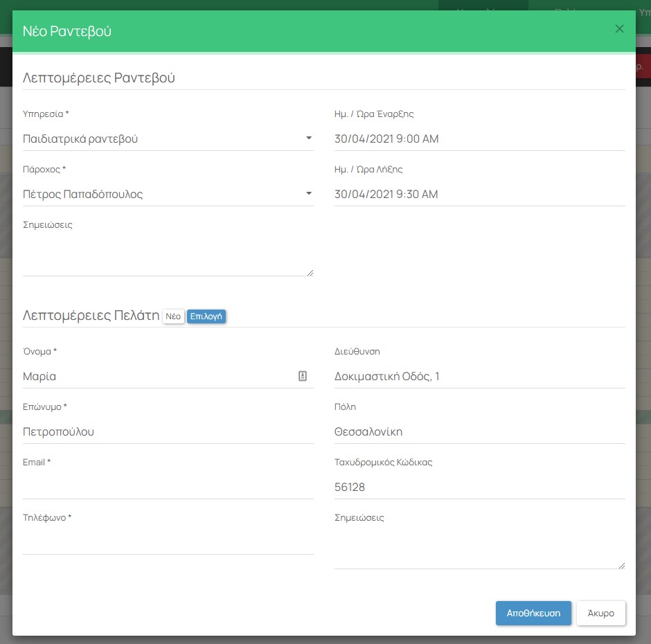
Task: Click the Επιλογή customer button
Action: point(206,316)
